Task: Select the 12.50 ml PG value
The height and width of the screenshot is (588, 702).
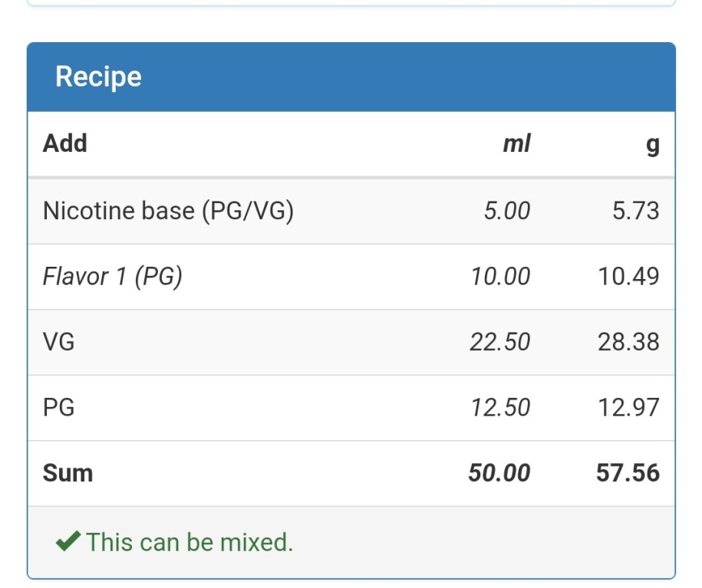Action: click(500, 407)
